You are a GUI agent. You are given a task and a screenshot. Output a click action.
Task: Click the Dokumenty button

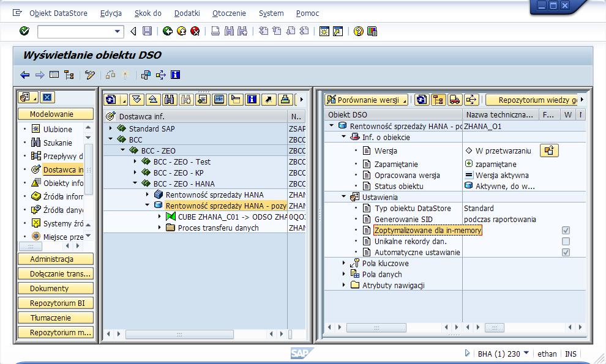56,288
